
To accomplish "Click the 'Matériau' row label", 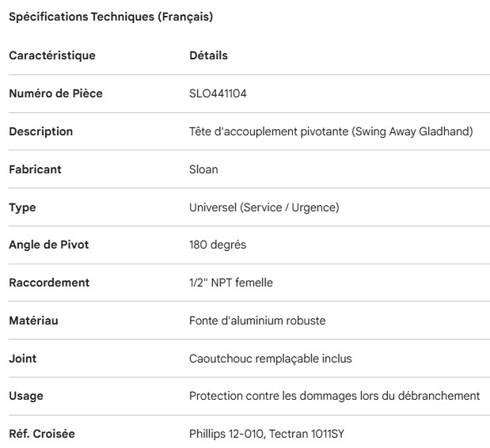I will click(x=33, y=321).
